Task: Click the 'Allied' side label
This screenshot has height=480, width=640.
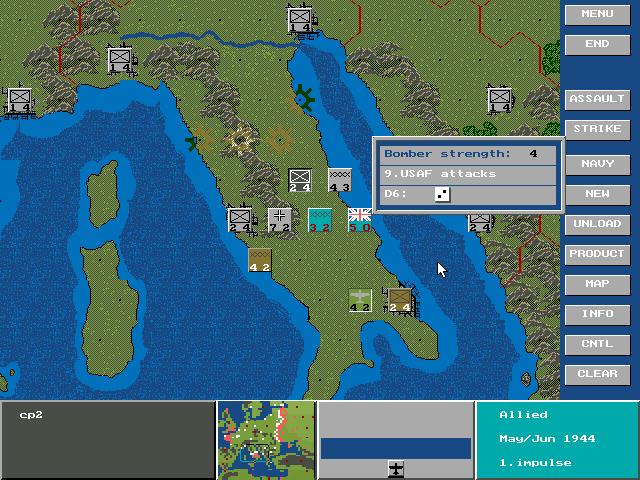Action: pos(523,415)
